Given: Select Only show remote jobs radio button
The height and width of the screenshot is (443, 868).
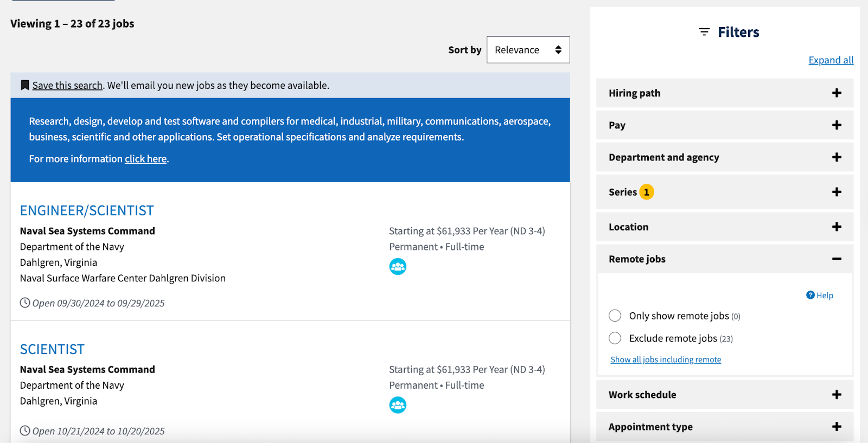Looking at the screenshot, I should [x=615, y=316].
